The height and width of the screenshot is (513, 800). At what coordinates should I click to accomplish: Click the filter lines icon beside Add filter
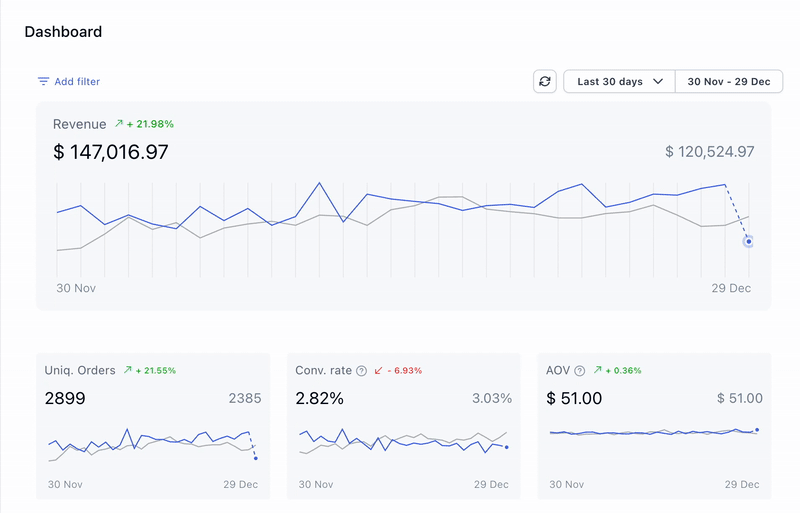click(43, 82)
